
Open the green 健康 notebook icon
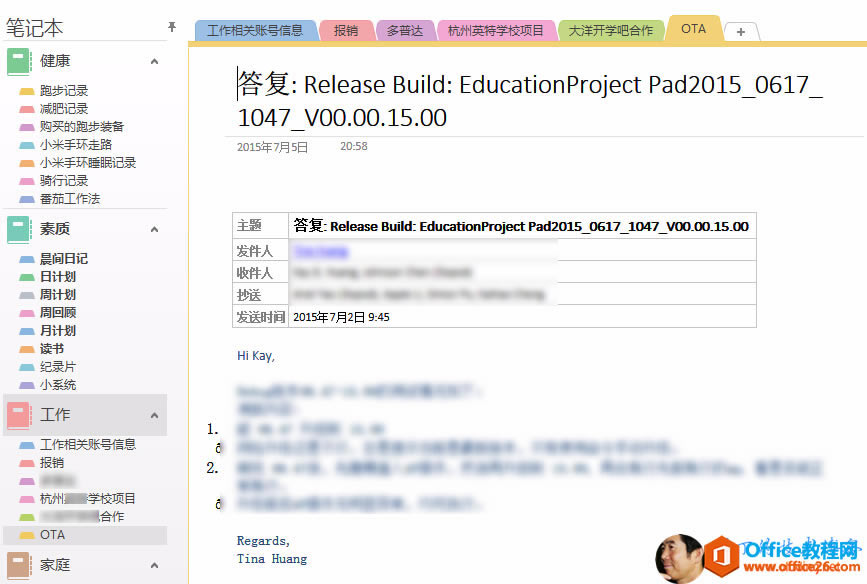coord(19,61)
